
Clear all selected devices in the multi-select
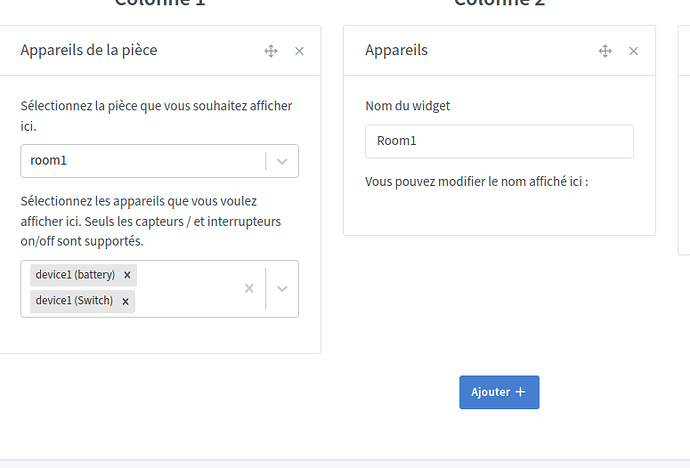[249, 288]
